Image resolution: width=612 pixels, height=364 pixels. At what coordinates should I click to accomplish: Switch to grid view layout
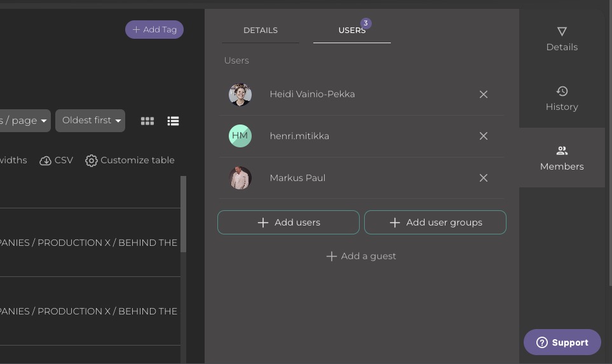147,121
